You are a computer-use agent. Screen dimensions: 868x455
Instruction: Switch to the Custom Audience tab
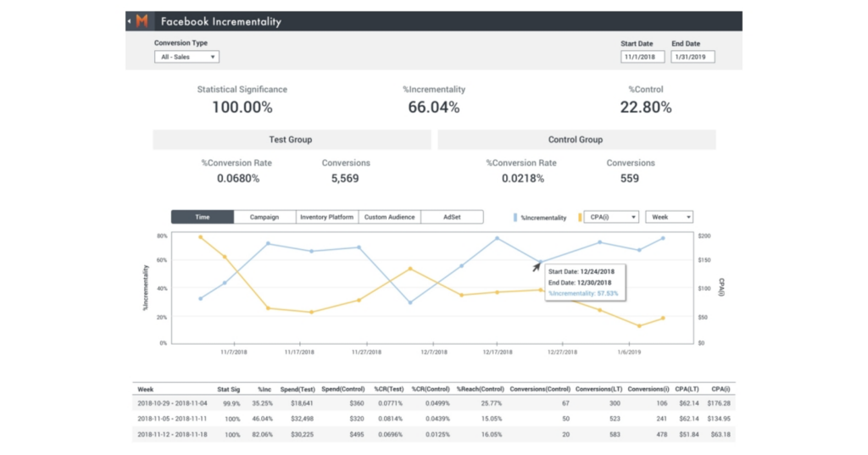(x=389, y=217)
